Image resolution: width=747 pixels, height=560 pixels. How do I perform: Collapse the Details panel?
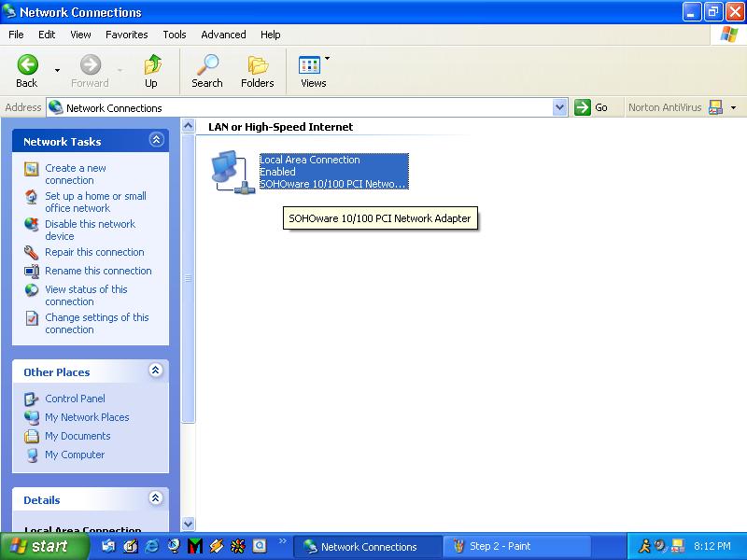pyautogui.click(x=156, y=498)
